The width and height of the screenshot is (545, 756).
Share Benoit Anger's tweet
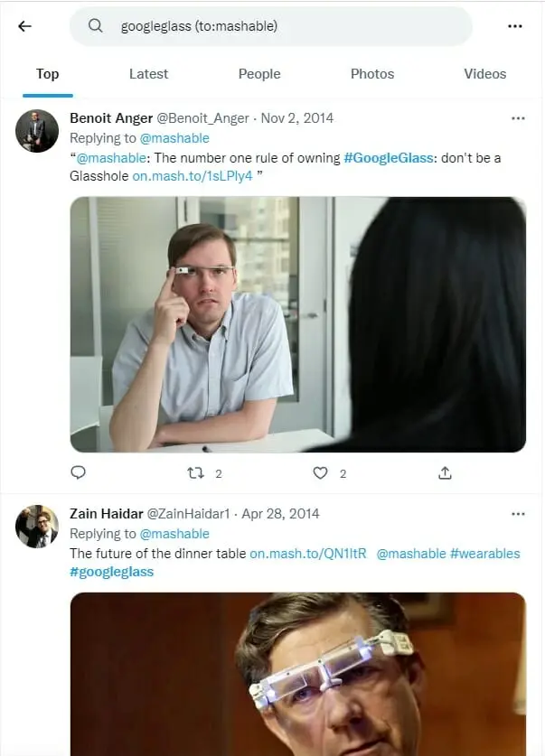point(445,472)
